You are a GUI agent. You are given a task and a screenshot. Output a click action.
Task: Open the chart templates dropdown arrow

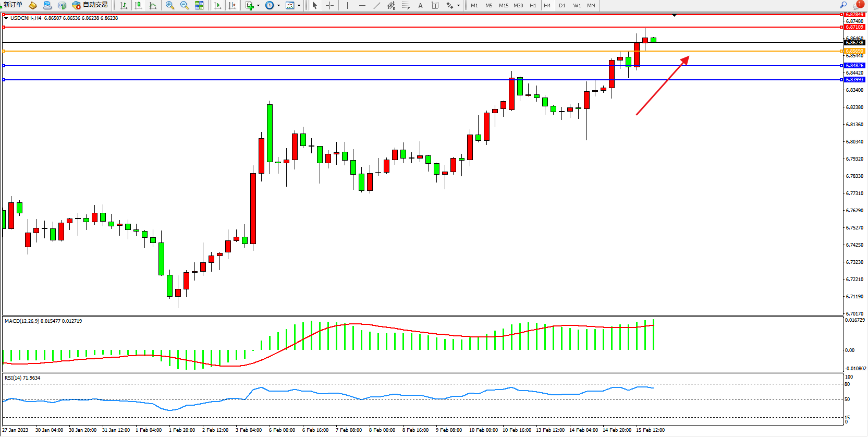point(299,6)
